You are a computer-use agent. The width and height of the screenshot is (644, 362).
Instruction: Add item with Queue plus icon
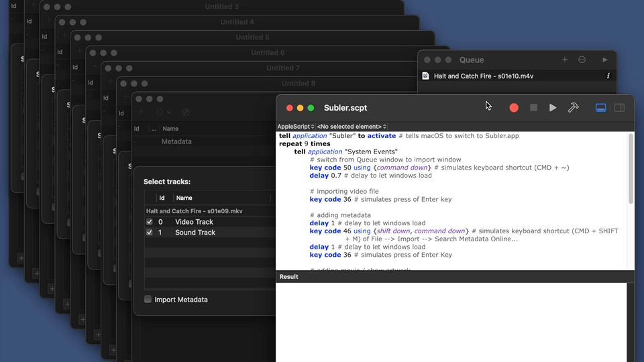(x=565, y=60)
